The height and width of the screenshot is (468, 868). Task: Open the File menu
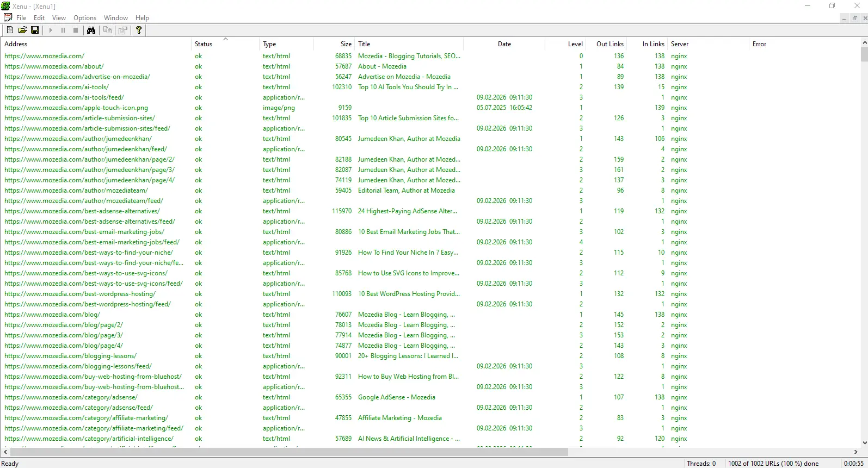[21, 18]
